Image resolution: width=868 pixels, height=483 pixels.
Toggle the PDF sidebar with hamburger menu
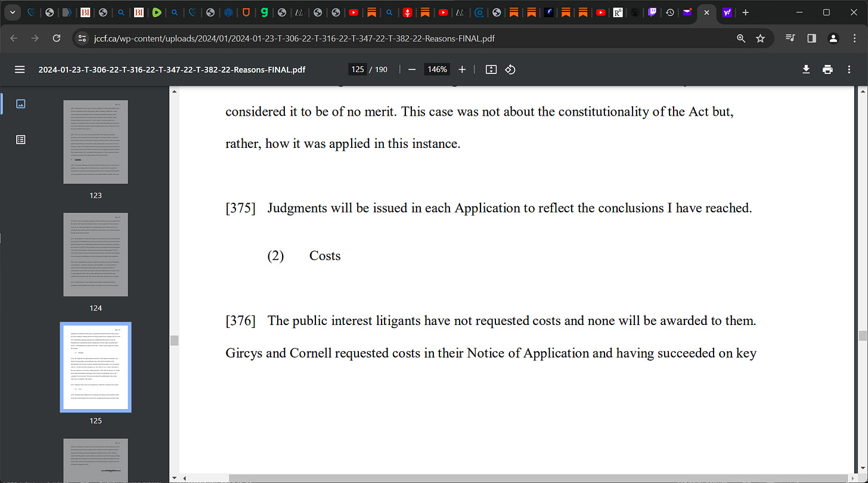coord(20,69)
